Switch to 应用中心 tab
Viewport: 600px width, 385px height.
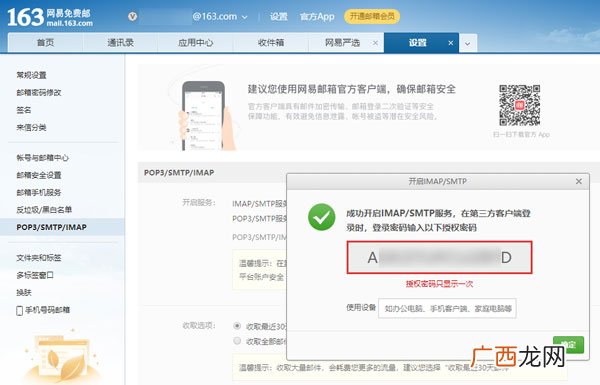(x=196, y=42)
